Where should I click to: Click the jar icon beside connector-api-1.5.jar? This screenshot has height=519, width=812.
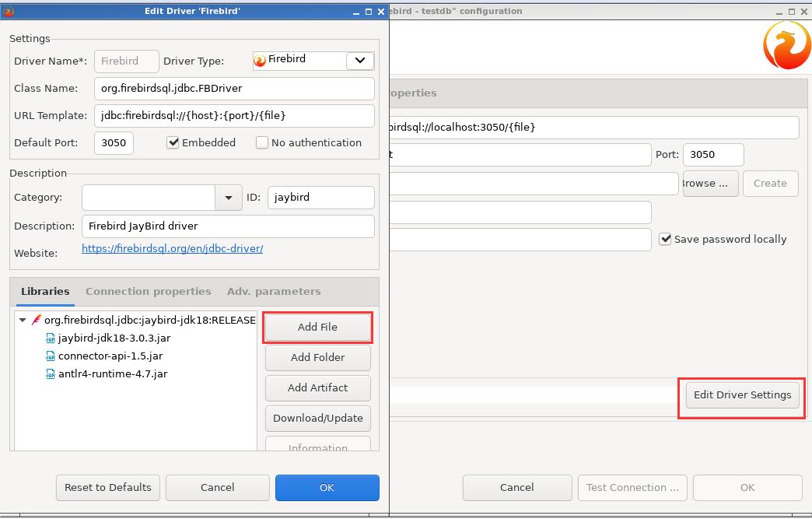tap(51, 356)
